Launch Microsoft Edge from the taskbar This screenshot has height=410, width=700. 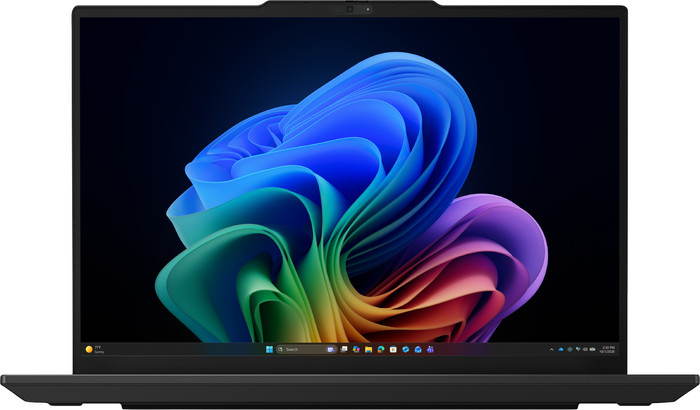(381, 349)
